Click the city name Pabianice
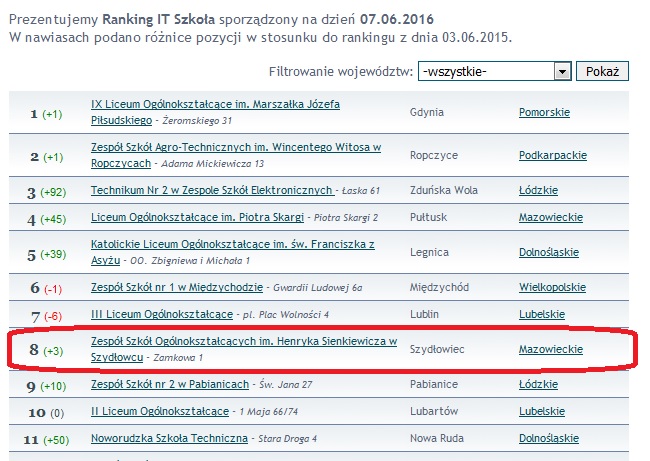650x461 pixels. (x=434, y=384)
